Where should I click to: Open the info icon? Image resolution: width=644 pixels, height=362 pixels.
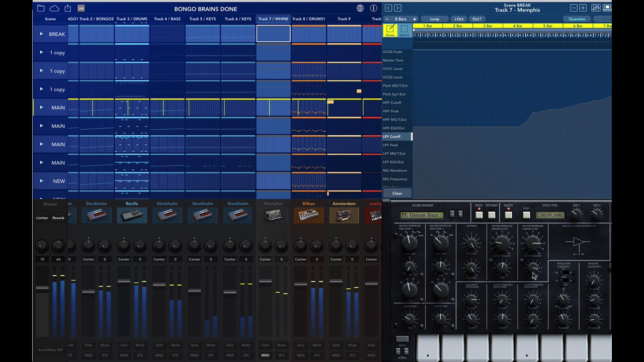click(x=373, y=9)
